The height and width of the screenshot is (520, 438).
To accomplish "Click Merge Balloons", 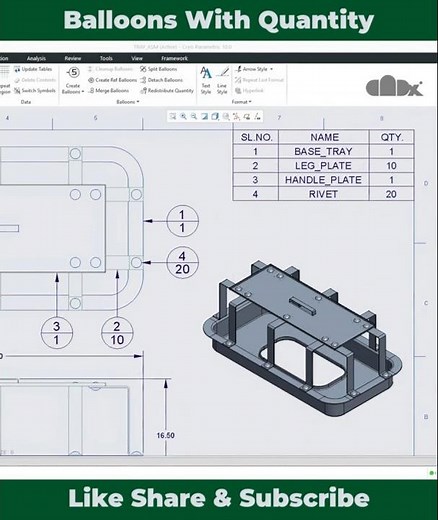I will pos(108,91).
